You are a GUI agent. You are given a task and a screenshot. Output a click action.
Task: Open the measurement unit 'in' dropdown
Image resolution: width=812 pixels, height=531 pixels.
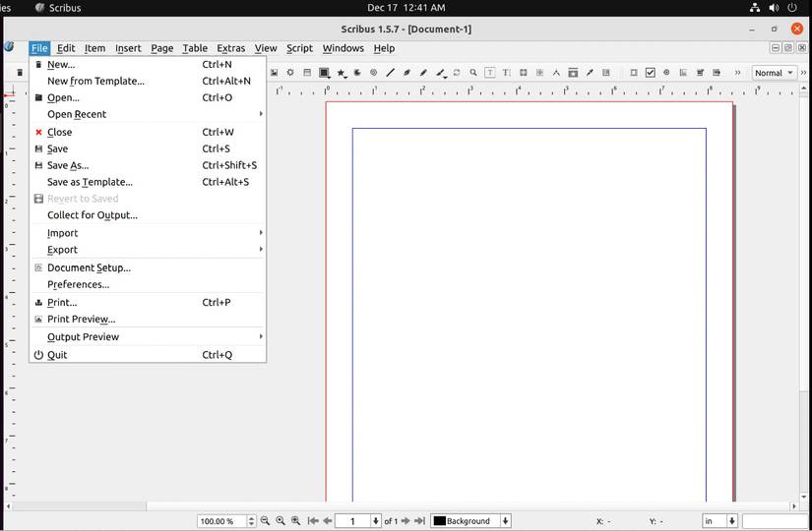731,520
